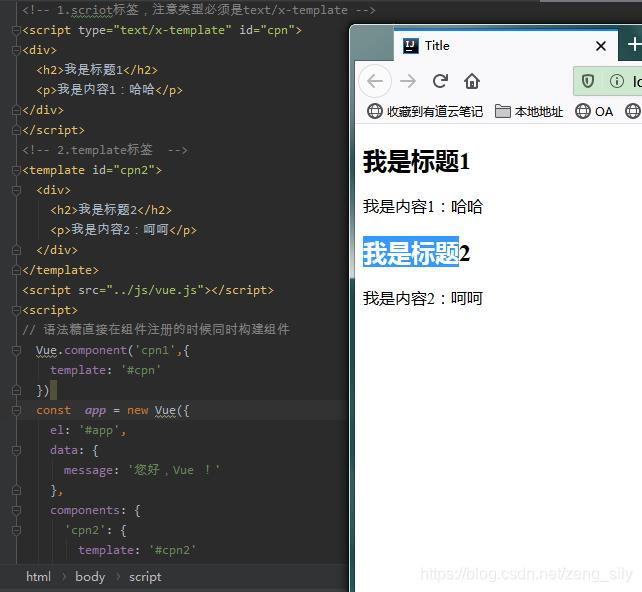This screenshot has width=642, height=592.
Task: Click the IntelliJ favicon on the Title tab
Action: coord(411,45)
